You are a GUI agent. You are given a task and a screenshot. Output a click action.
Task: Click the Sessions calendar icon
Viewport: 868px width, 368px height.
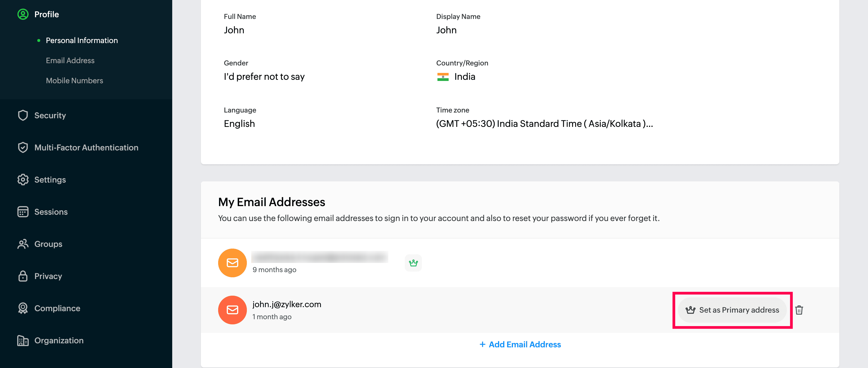(x=23, y=212)
